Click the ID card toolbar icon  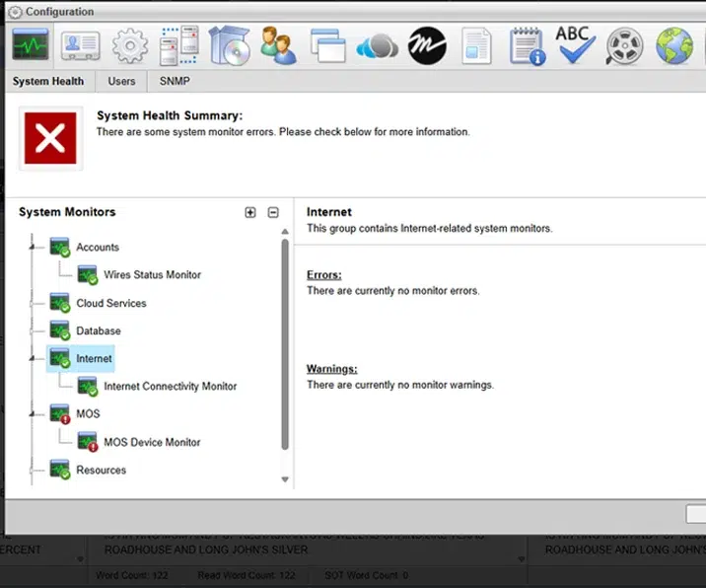point(80,45)
